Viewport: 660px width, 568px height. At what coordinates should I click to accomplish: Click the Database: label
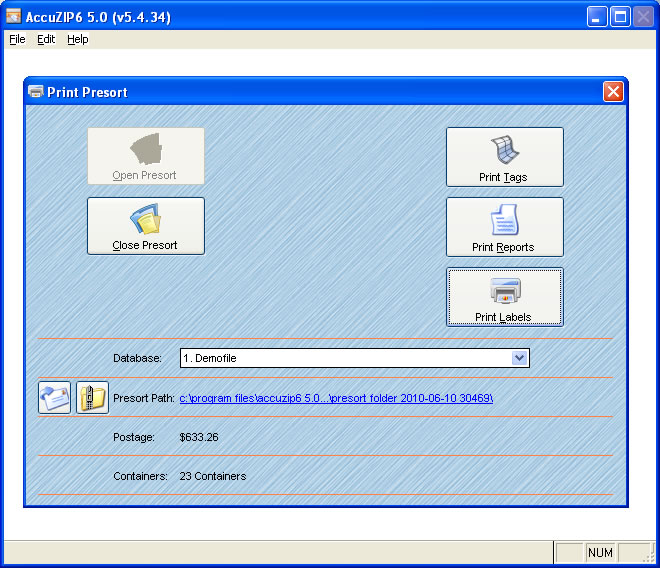tap(137, 358)
